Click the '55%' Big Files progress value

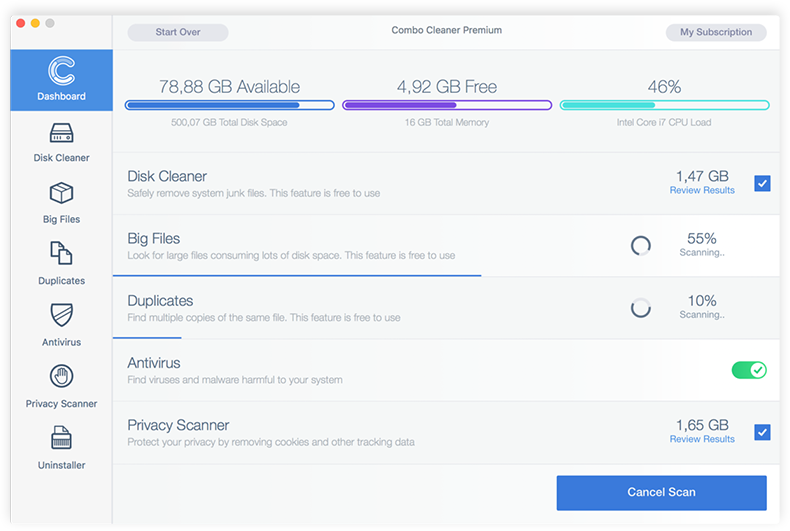[x=702, y=238]
